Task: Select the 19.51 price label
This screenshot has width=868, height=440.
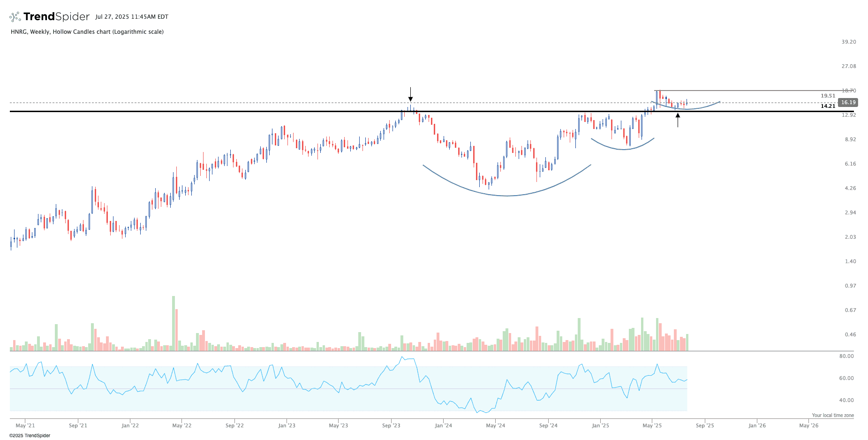Action: [x=828, y=96]
